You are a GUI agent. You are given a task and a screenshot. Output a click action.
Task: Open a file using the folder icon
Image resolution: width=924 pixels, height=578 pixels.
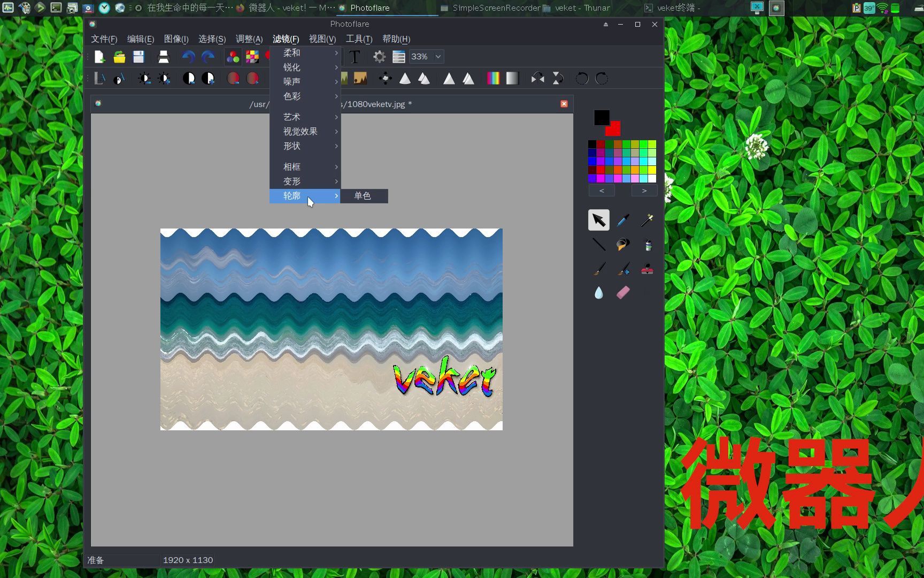click(119, 57)
